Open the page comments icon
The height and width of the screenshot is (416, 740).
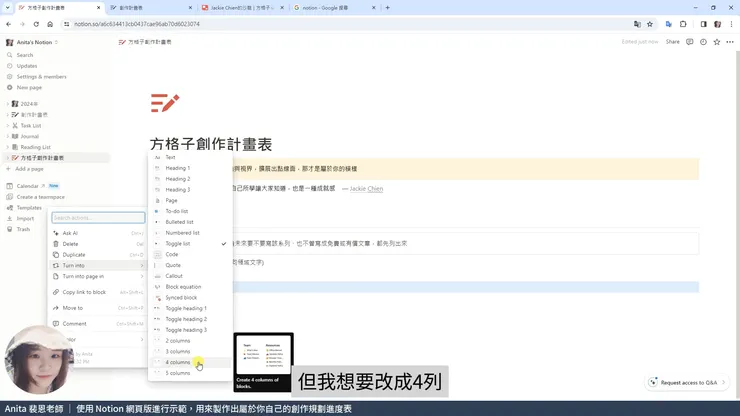coord(690,42)
